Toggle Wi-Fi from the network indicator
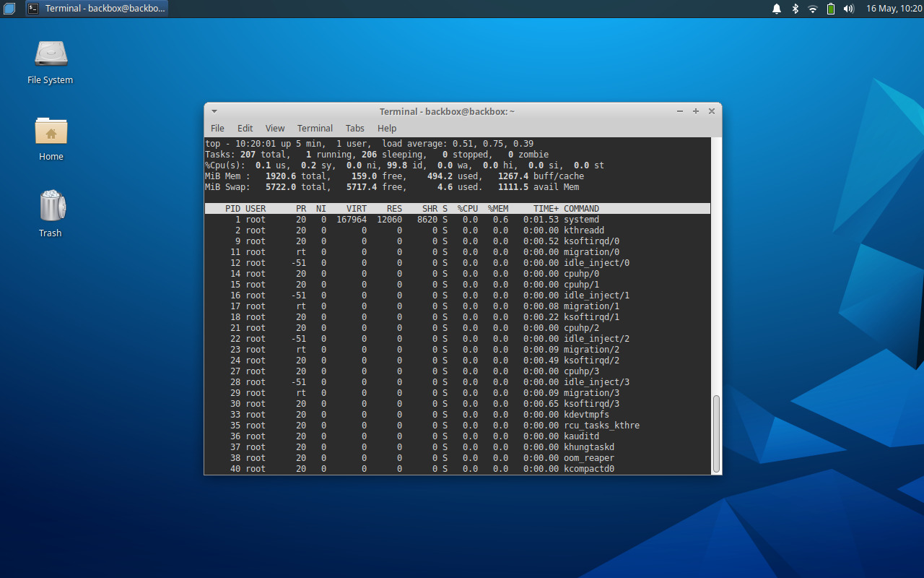924x578 pixels. (x=813, y=9)
